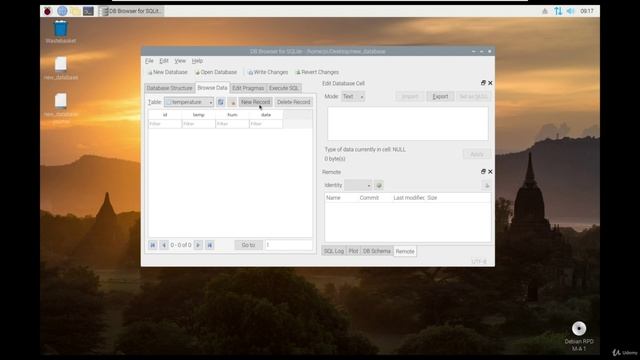Switch to the Browse Data tab
The height and width of the screenshot is (360, 640).
[x=212, y=88]
